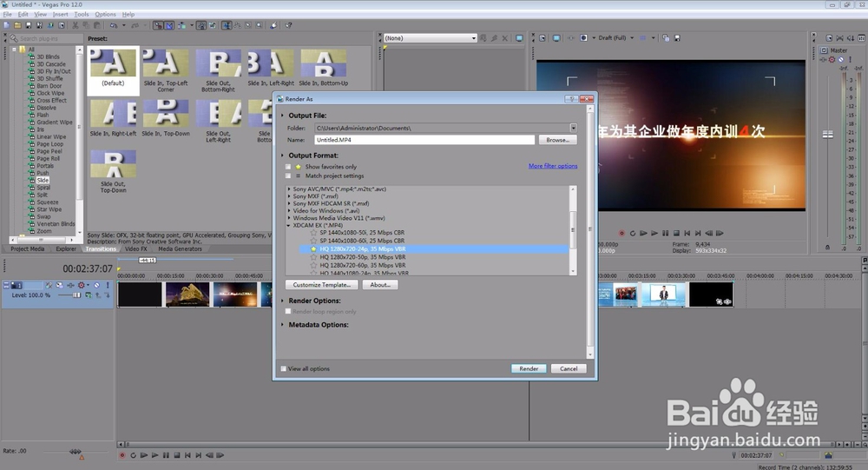Click the What's This help icon

288,25
